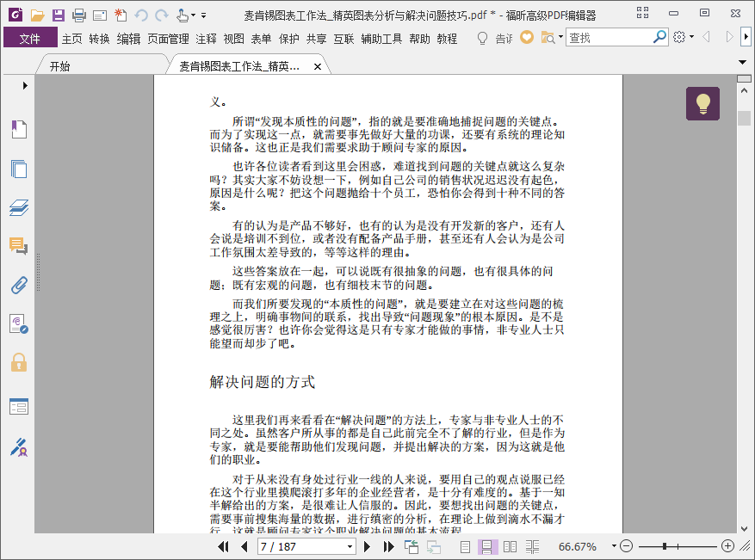This screenshot has height=560, width=755.
Task: Print the document using the printer icon
Action: 79,15
